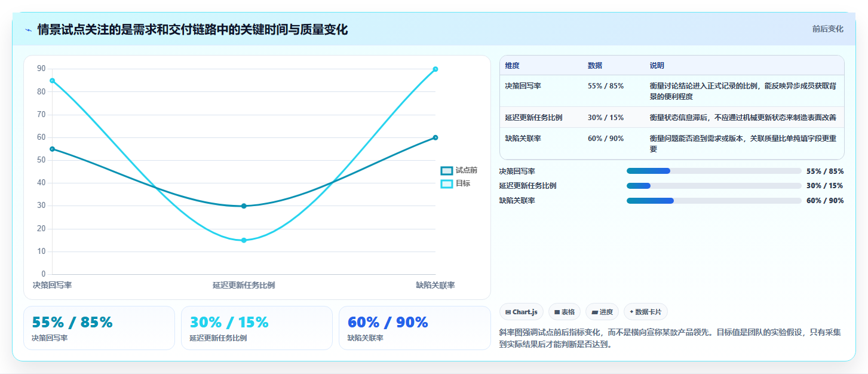Toggle the 试点前 legend entry
This screenshot has height=374, width=868.
coord(459,171)
